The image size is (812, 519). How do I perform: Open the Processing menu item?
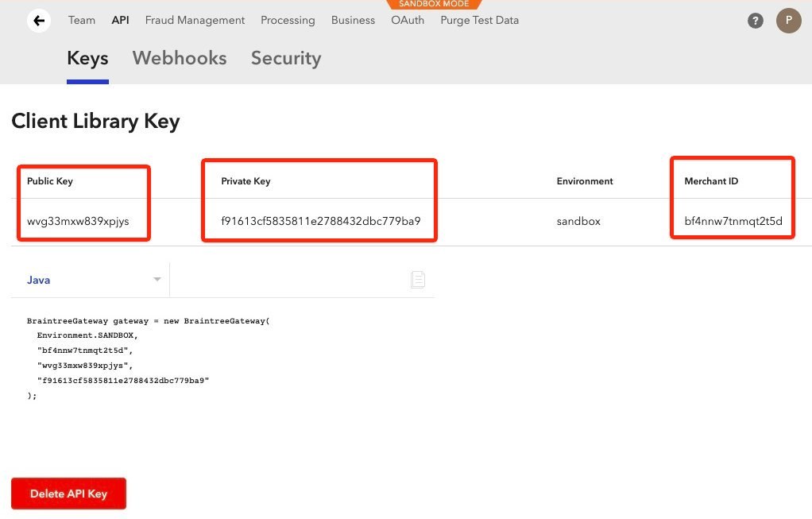click(x=288, y=20)
